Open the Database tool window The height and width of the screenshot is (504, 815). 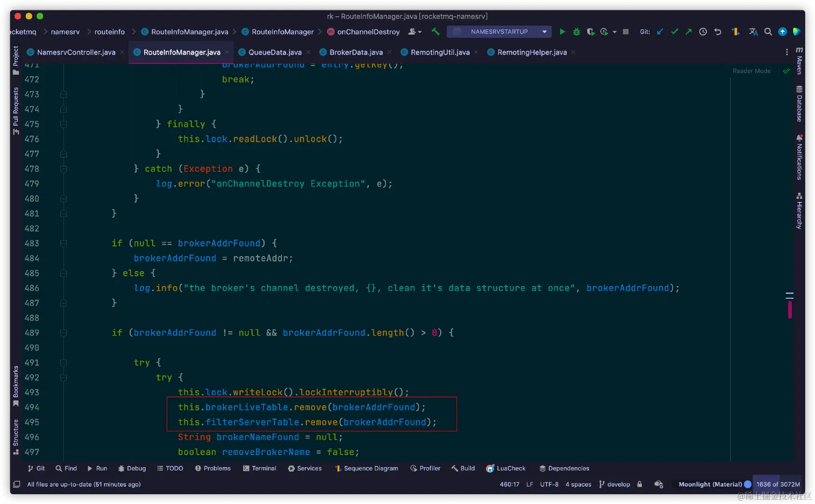[799, 104]
